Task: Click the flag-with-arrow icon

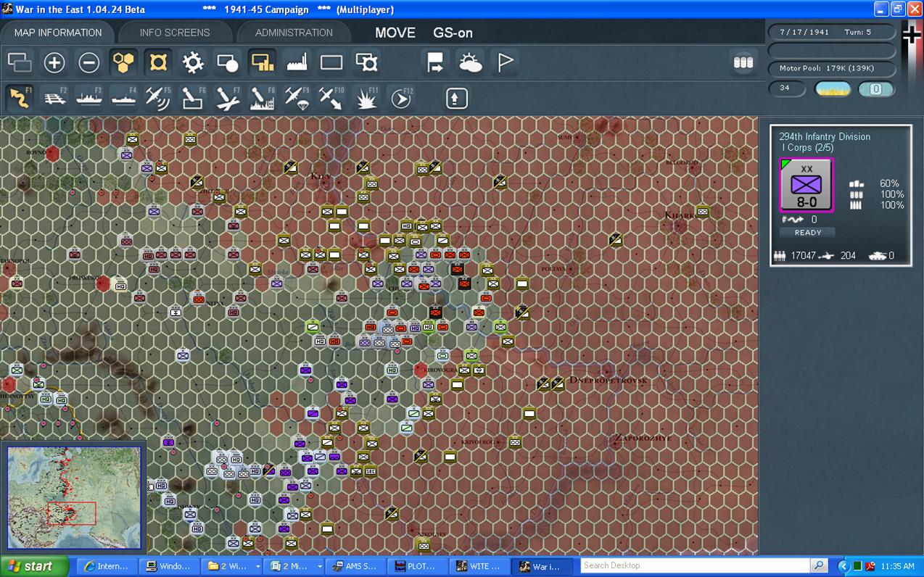Action: [x=435, y=63]
